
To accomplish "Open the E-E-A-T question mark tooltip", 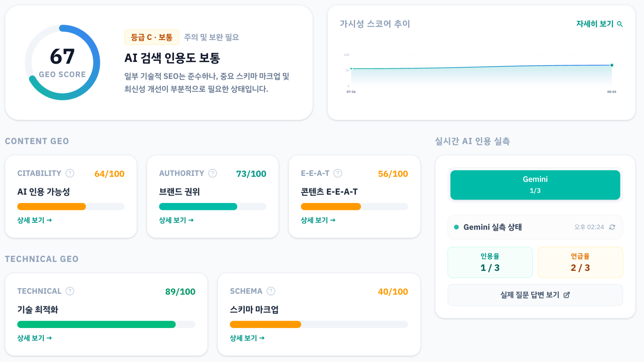I will [338, 173].
